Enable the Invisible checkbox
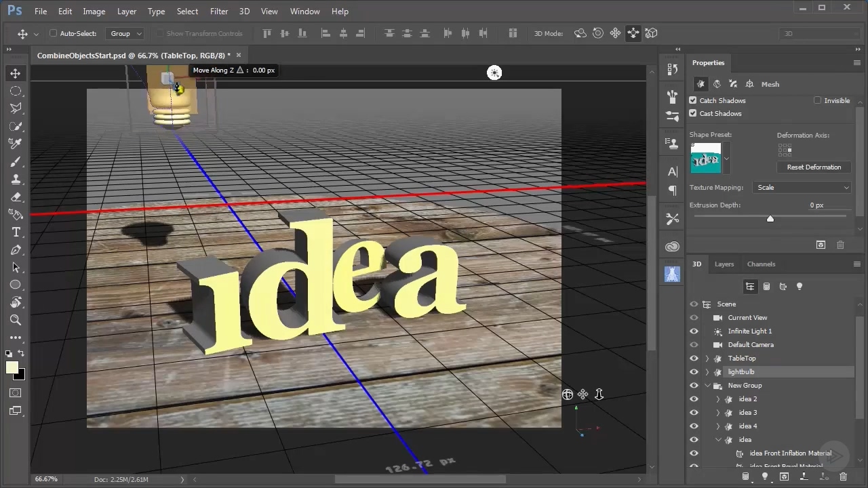 pos(817,100)
